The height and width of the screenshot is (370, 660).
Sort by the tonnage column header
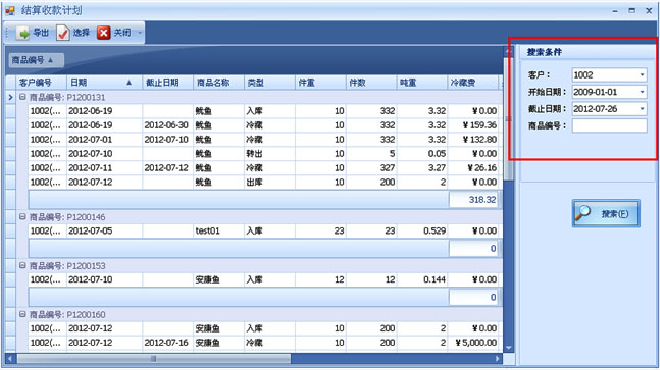(422, 83)
